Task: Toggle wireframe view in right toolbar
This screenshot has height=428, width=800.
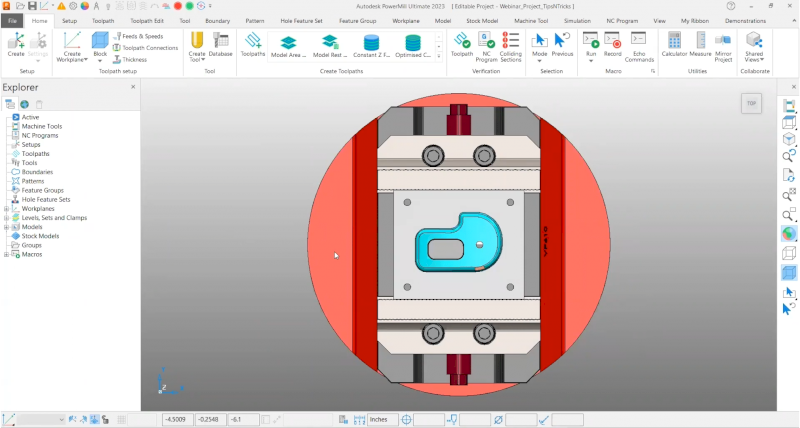Action: [x=789, y=253]
